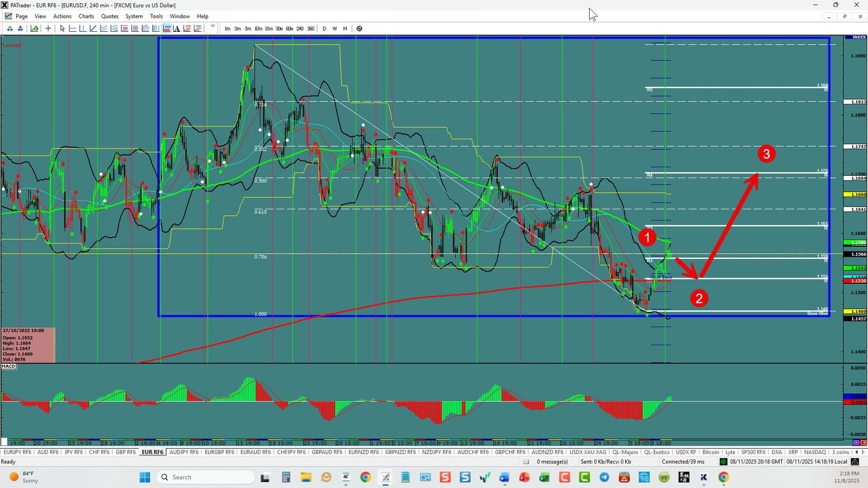Open the Charts menu
Image resolution: width=868 pixels, height=488 pixels.
pyautogui.click(x=86, y=16)
